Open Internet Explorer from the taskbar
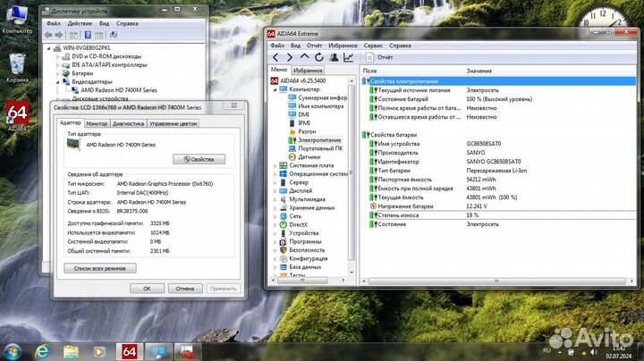Viewport: 644px width, 361px height. [42, 352]
